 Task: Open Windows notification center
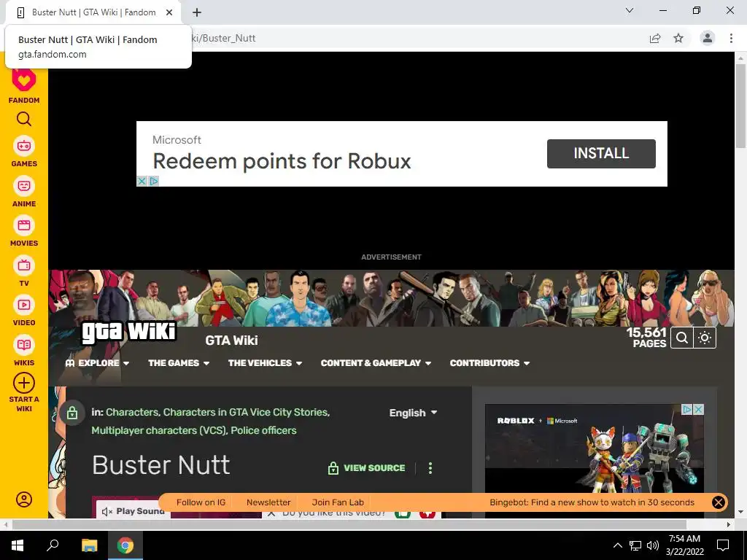click(723, 545)
